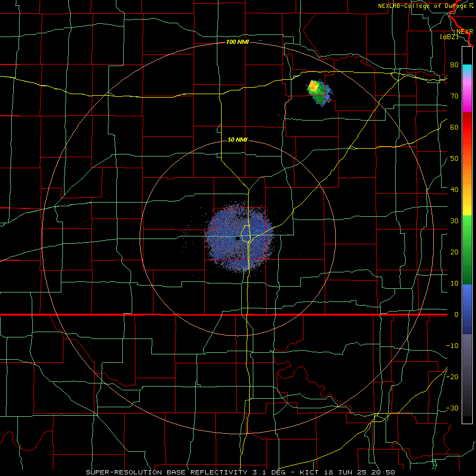The image size is (476, 476).
Task: Click the 20 value on the dBZ scale
Action: point(454,252)
